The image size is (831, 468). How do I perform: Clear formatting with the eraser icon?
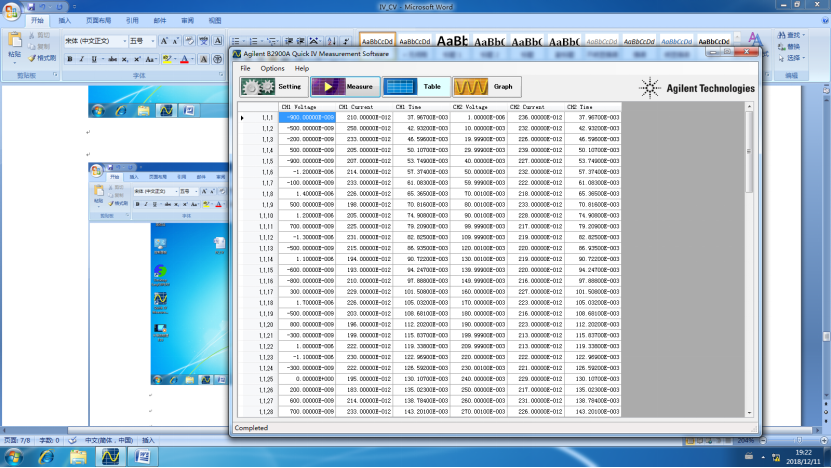pyautogui.click(x=189, y=41)
